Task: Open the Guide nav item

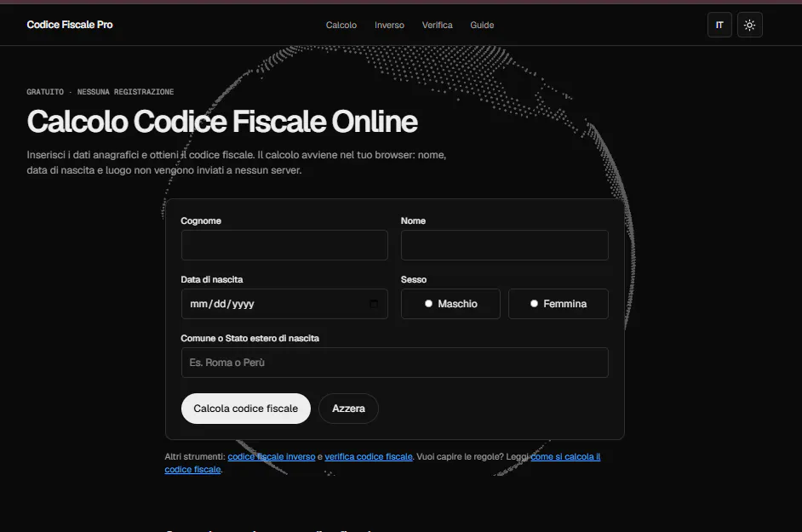Action: point(482,25)
